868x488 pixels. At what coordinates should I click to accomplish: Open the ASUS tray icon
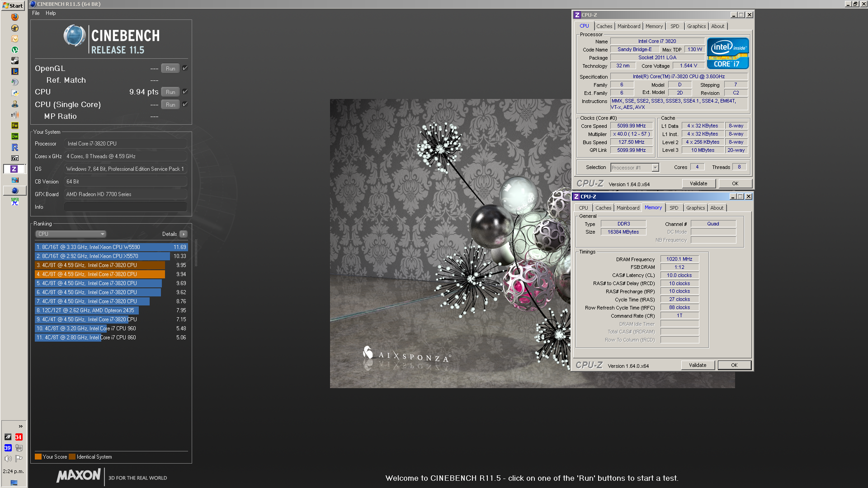click(8, 437)
